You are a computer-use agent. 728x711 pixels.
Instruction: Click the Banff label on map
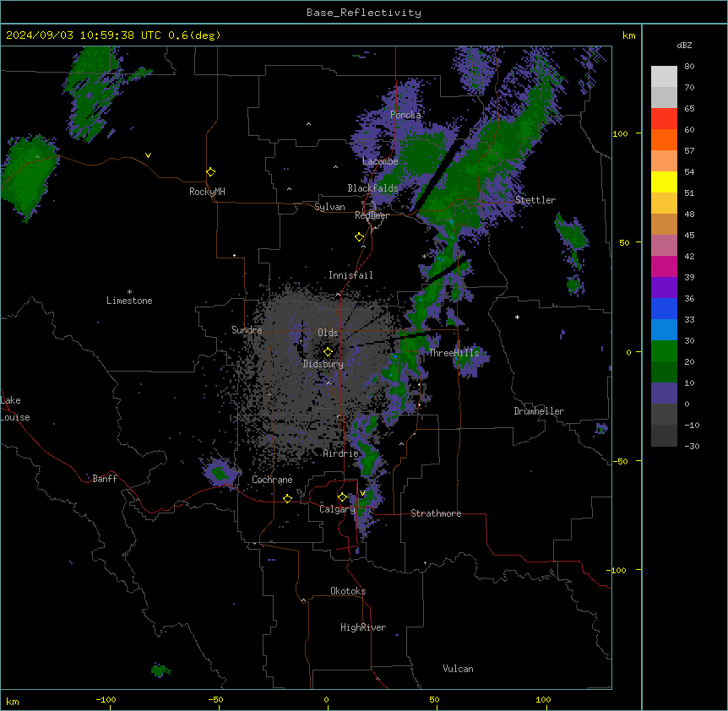click(x=105, y=479)
